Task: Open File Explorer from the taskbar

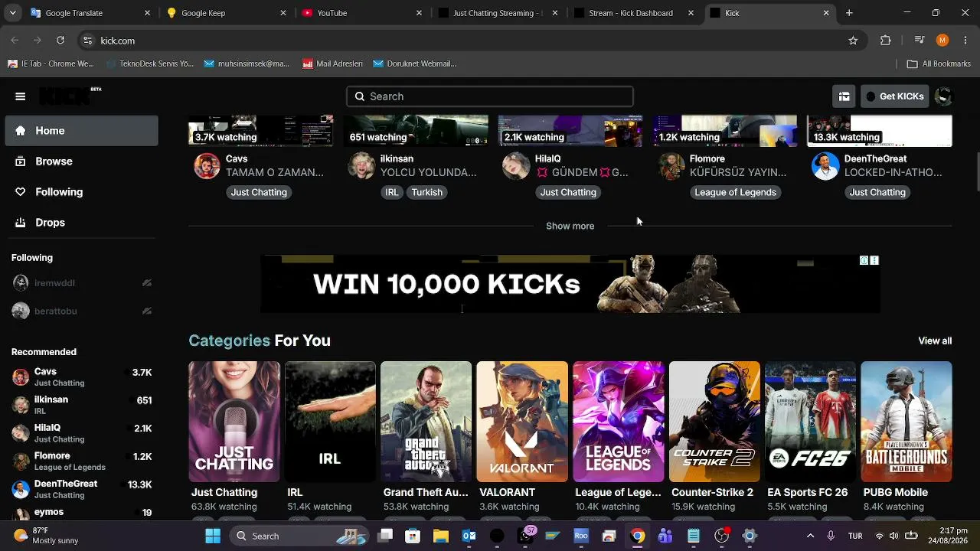Action: [x=441, y=536]
